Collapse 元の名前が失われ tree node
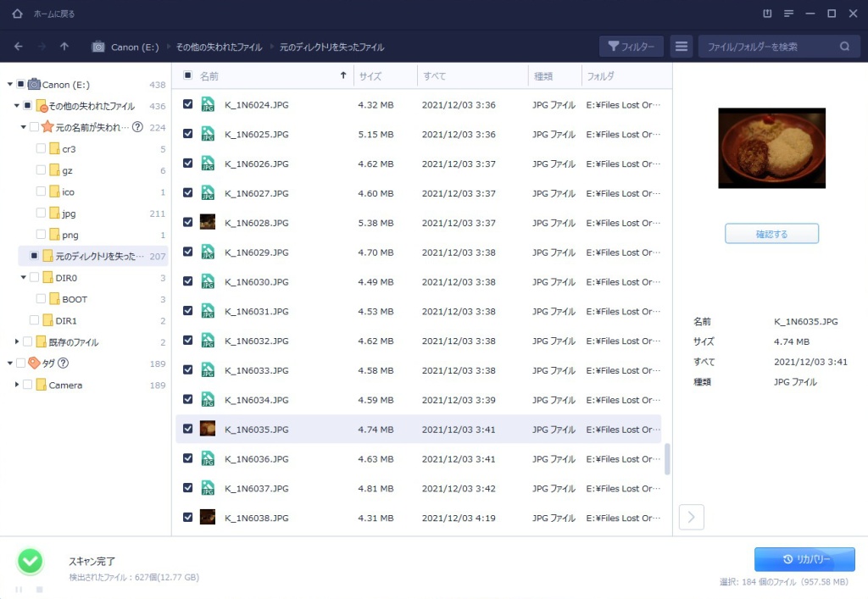868x599 pixels. pyautogui.click(x=23, y=127)
